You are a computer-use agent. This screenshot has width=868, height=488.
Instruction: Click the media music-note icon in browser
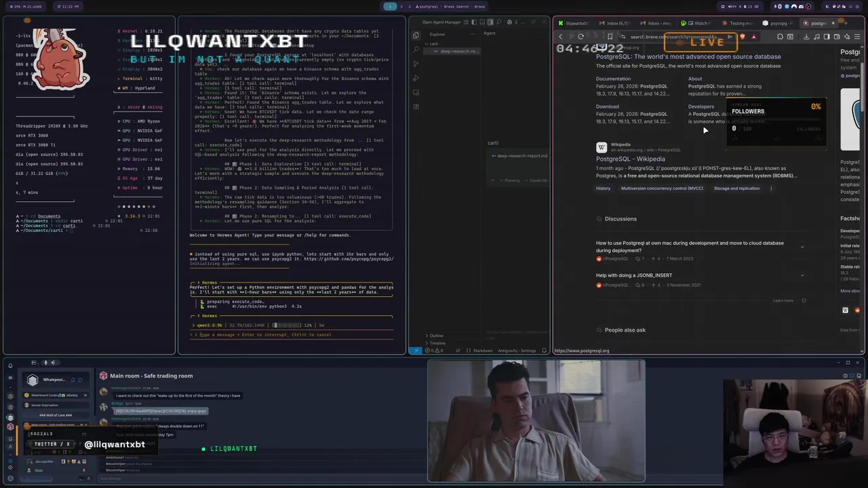click(x=816, y=37)
